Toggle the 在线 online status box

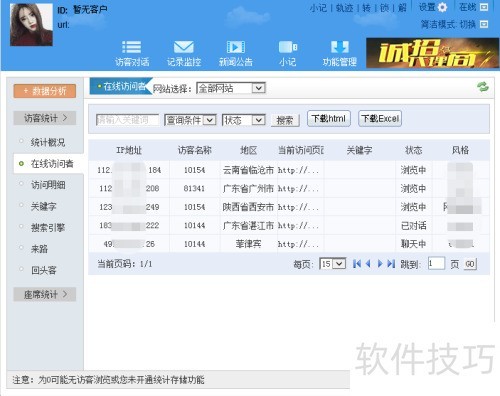[484, 7]
